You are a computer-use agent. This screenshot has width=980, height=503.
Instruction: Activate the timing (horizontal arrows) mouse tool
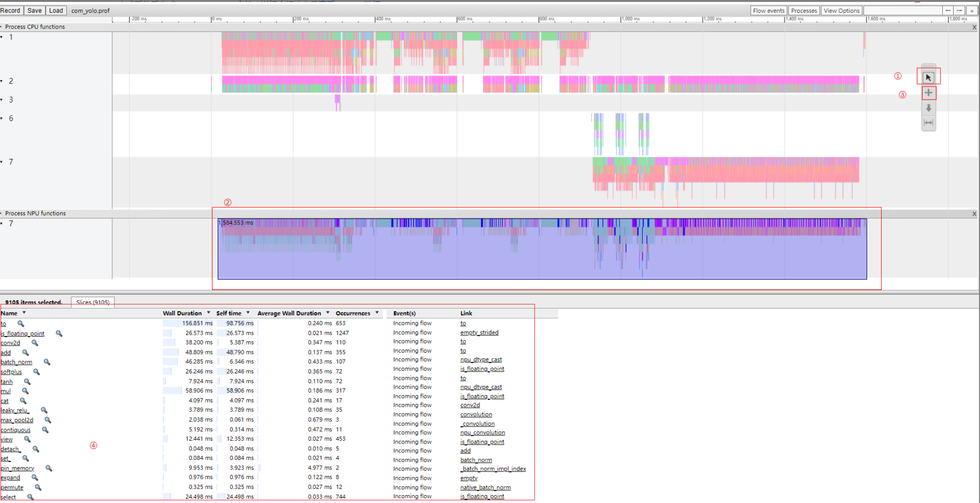(x=928, y=123)
